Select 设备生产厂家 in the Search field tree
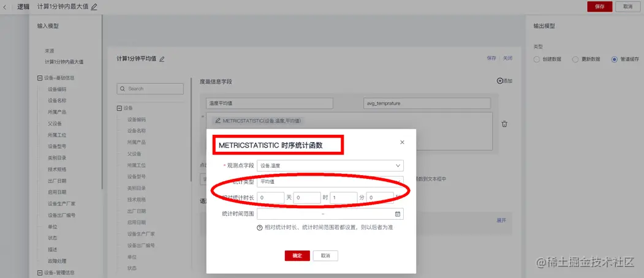This screenshot has height=278, width=644. [x=141, y=234]
